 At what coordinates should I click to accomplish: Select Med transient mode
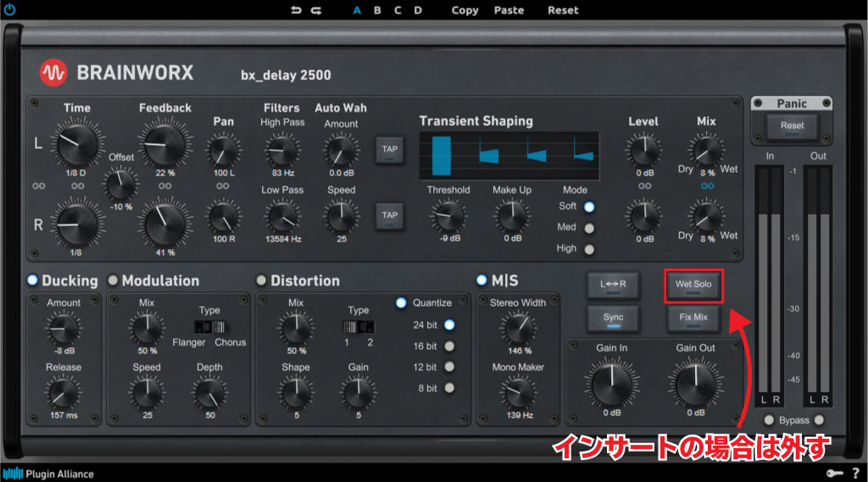pos(590,228)
